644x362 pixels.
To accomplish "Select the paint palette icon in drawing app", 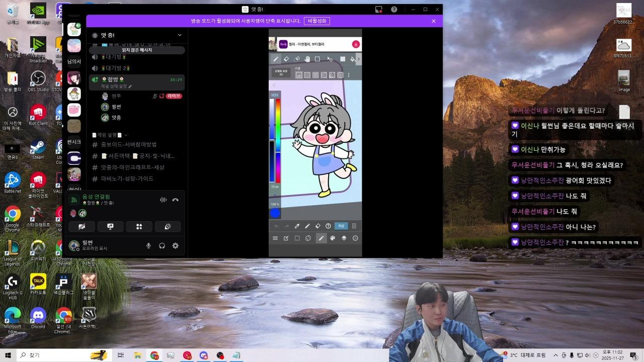I will (333, 238).
